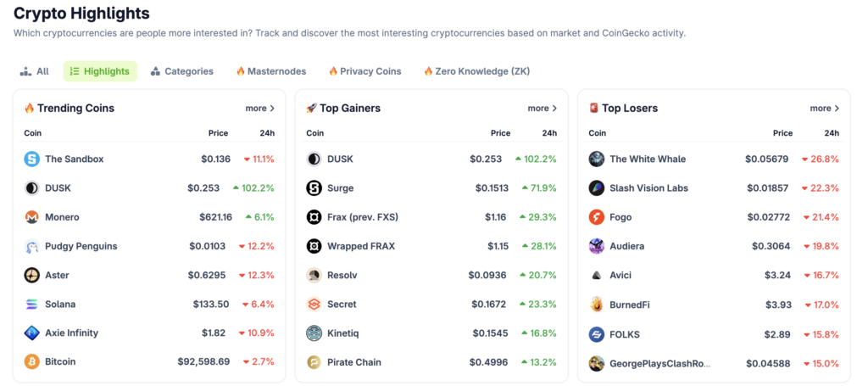Click The Sandbox coin icon
The image size is (868, 386).
32,159
